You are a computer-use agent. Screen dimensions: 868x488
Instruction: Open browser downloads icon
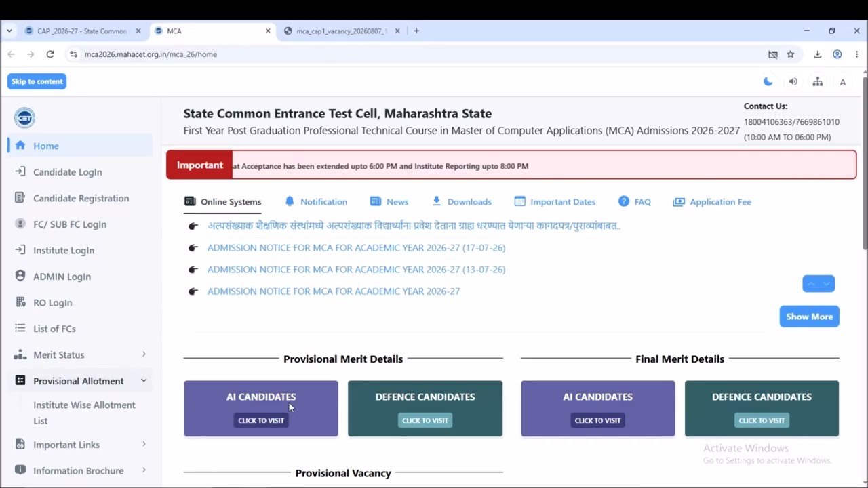click(818, 54)
